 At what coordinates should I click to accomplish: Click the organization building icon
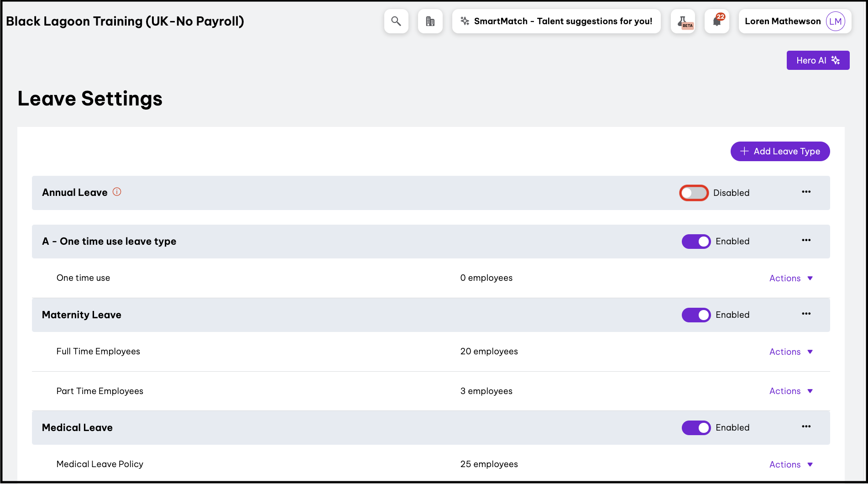point(430,21)
